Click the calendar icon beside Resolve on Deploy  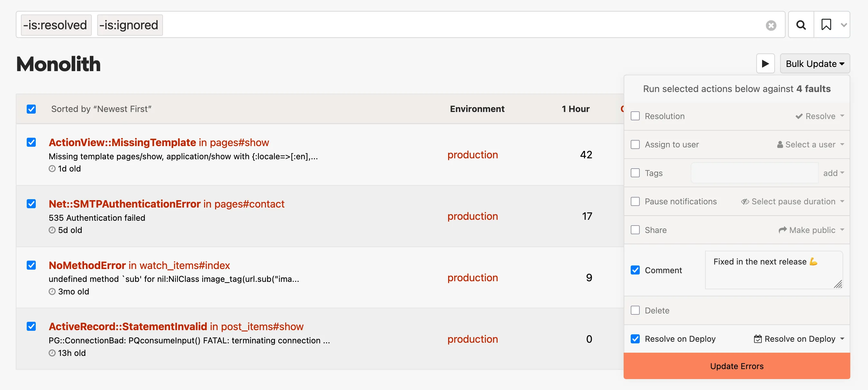(x=758, y=339)
